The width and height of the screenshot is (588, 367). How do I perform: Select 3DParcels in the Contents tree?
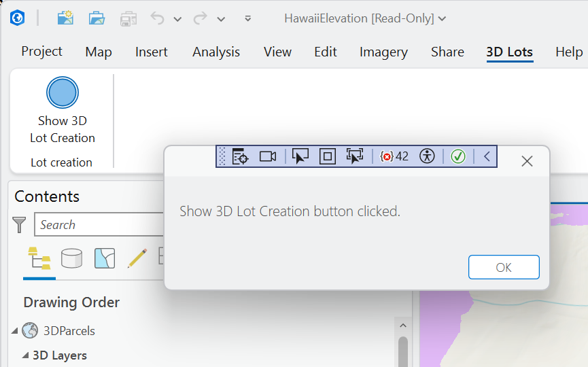click(69, 331)
